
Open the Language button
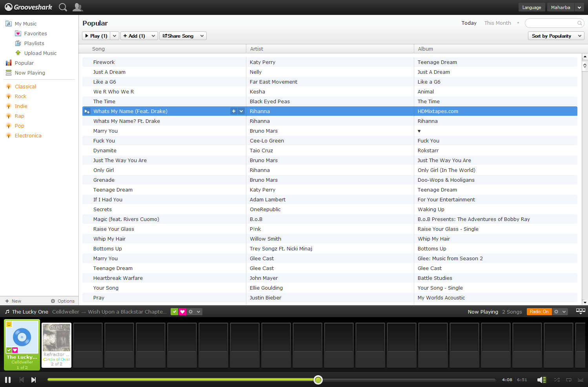coord(532,7)
